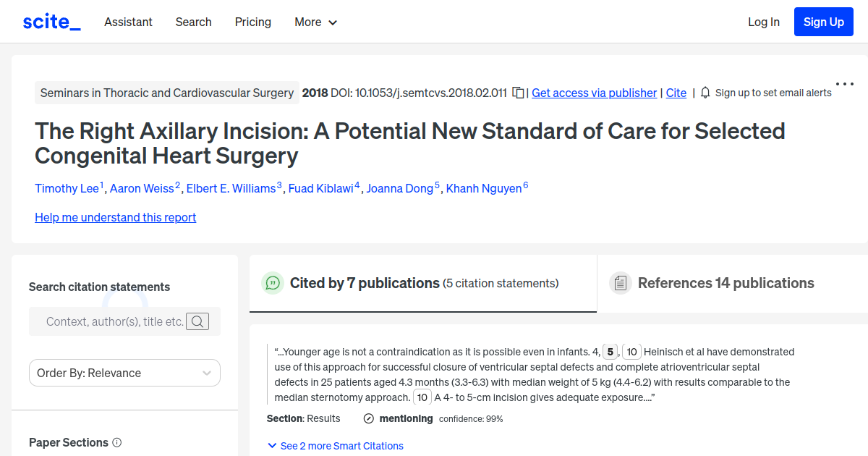Expand See 2 more Smart Citations
This screenshot has height=456, width=868.
click(335, 446)
